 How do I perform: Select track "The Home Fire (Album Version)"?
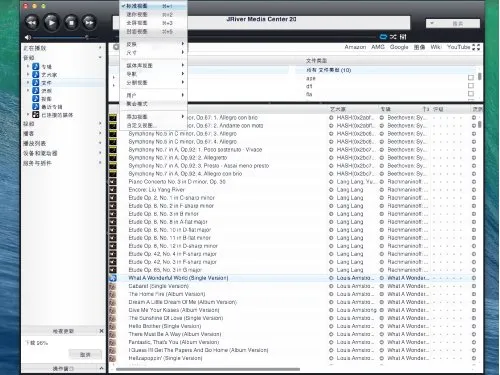click(x=167, y=294)
